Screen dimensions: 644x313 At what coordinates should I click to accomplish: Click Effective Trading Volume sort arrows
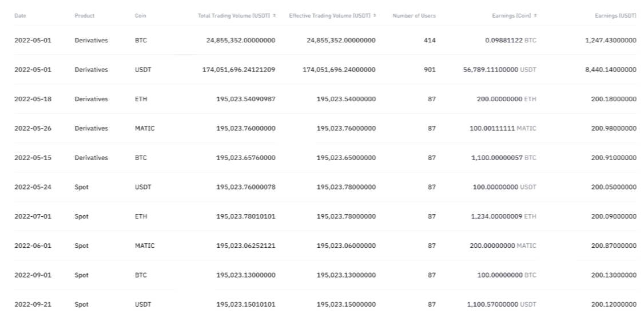[375, 15]
